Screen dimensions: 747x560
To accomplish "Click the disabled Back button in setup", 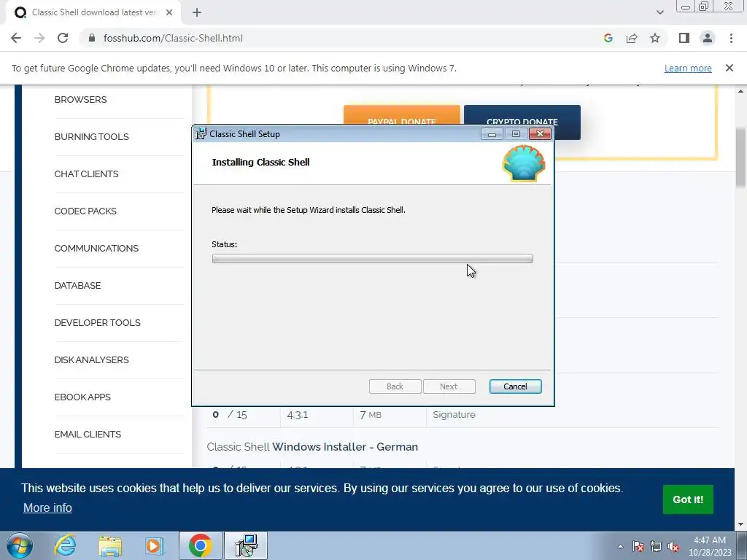I will 395,386.
